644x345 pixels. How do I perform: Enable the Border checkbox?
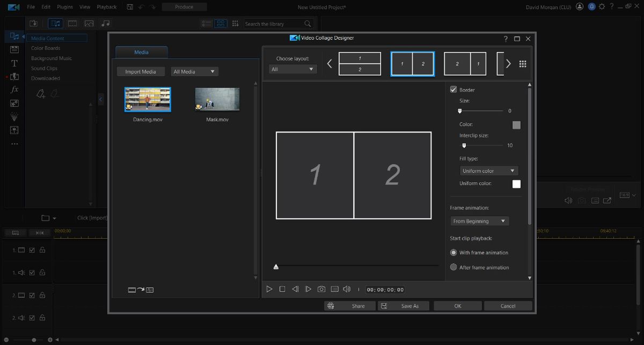[453, 90]
